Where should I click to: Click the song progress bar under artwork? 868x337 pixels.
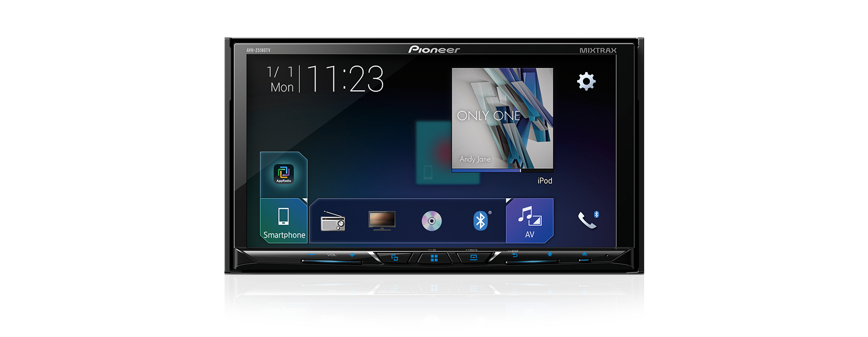click(x=502, y=171)
